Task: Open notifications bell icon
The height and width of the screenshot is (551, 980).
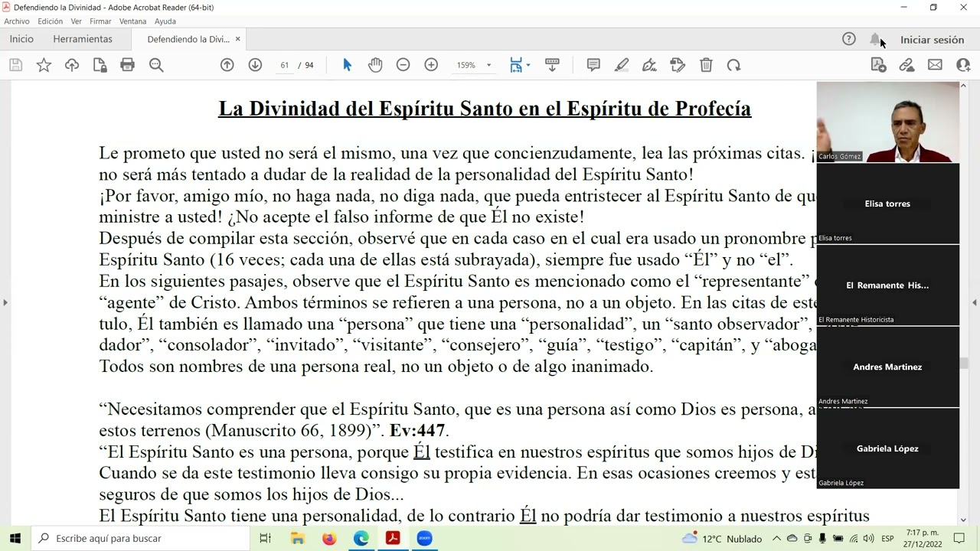Action: (x=875, y=39)
